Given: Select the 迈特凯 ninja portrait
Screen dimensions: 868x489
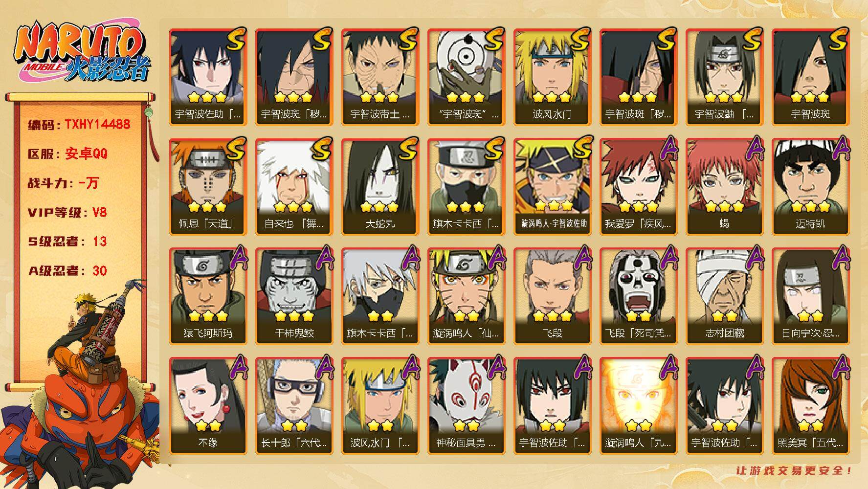Looking at the screenshot, I should click(x=810, y=186).
